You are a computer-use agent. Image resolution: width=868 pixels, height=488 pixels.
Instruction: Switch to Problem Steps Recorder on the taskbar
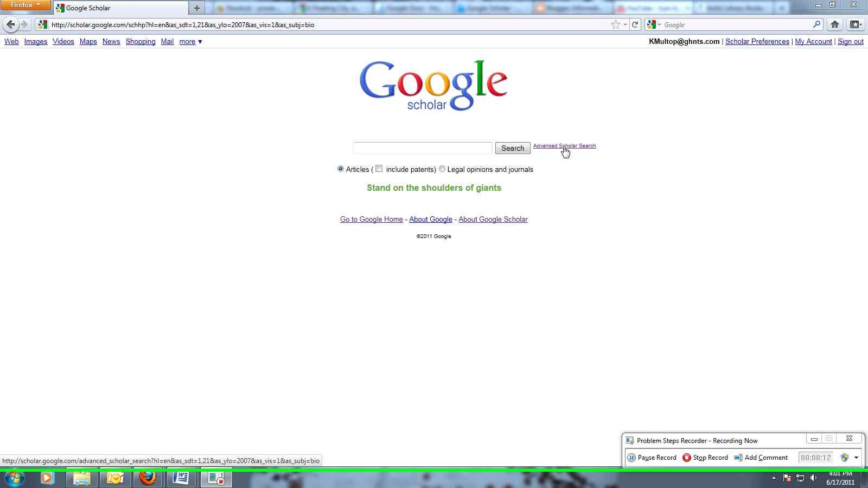216,478
